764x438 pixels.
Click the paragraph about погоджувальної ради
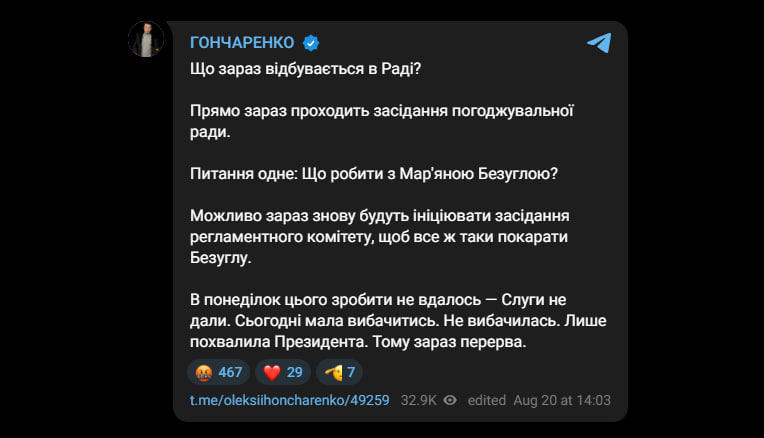click(x=380, y=119)
